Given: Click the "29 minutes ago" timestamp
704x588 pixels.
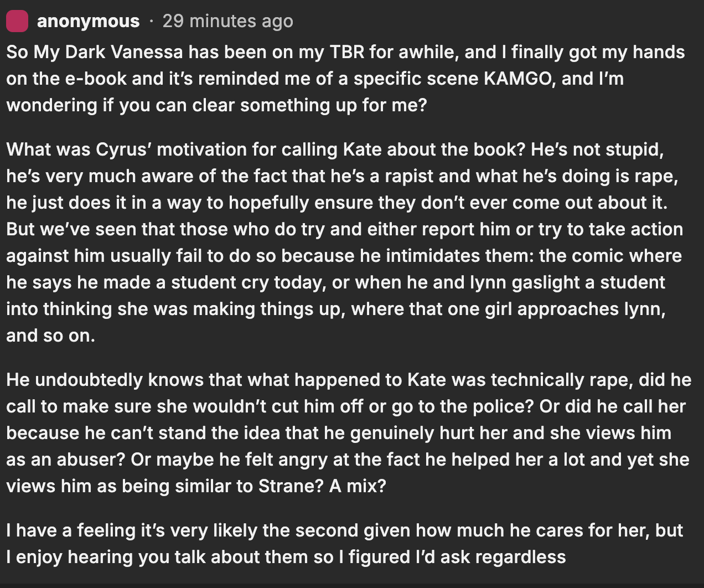Looking at the screenshot, I should (227, 21).
